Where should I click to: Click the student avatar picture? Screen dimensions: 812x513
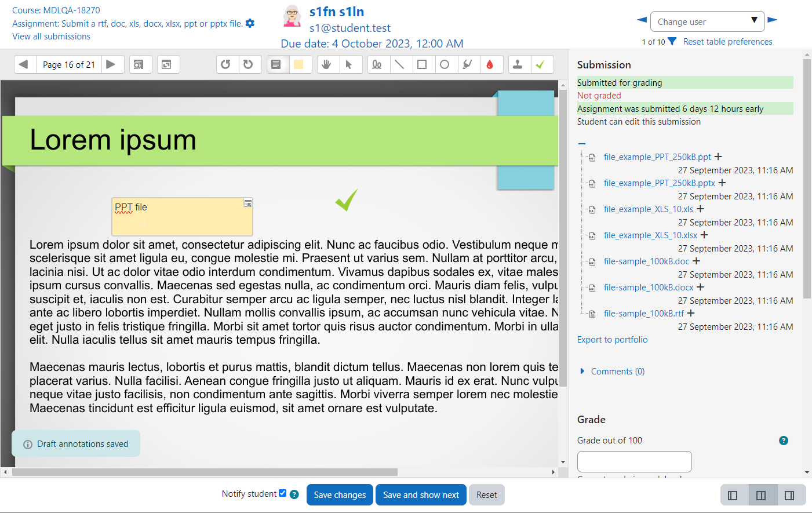pyautogui.click(x=292, y=16)
